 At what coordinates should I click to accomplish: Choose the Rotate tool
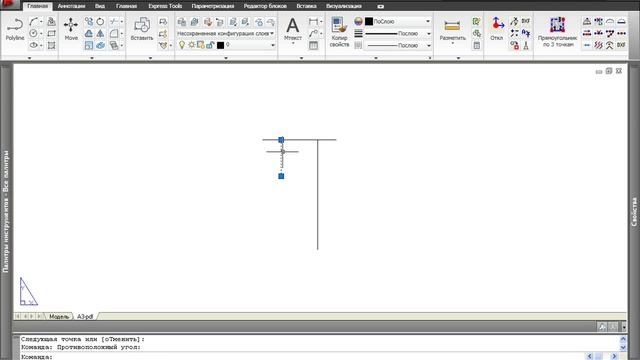pos(100,22)
